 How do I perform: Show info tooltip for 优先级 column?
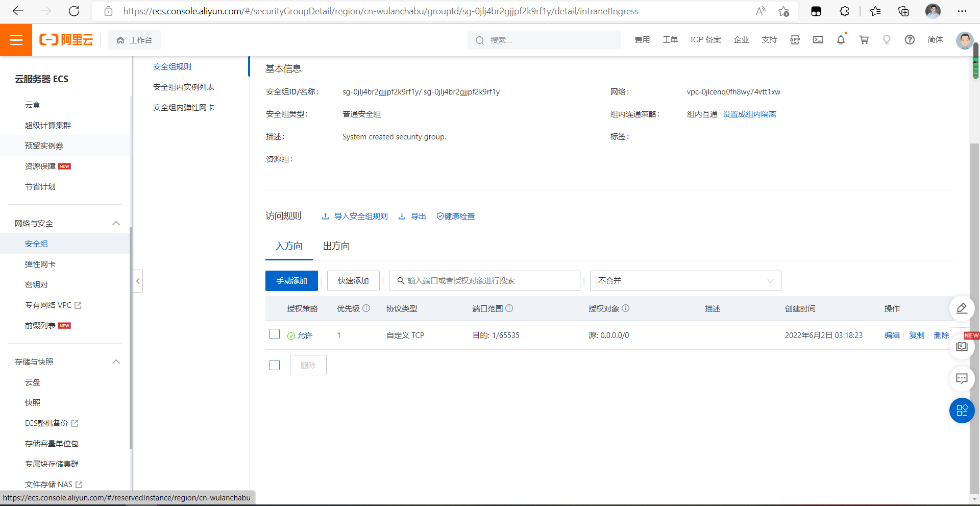pyautogui.click(x=366, y=308)
